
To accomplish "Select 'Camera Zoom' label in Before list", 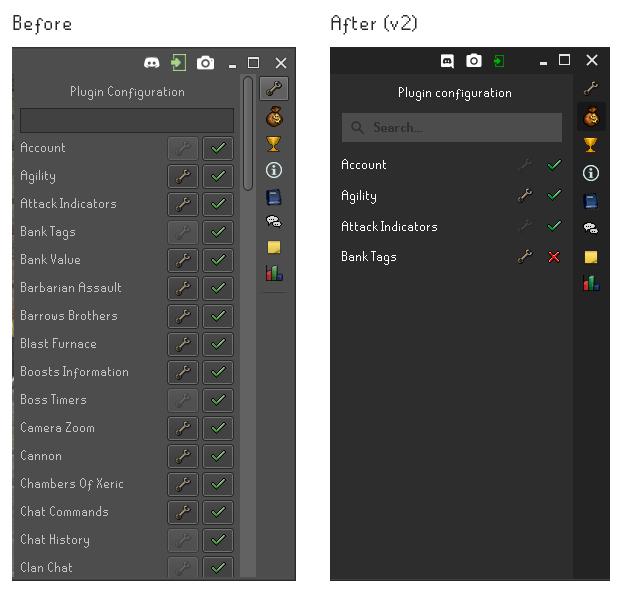I will pos(58,428).
